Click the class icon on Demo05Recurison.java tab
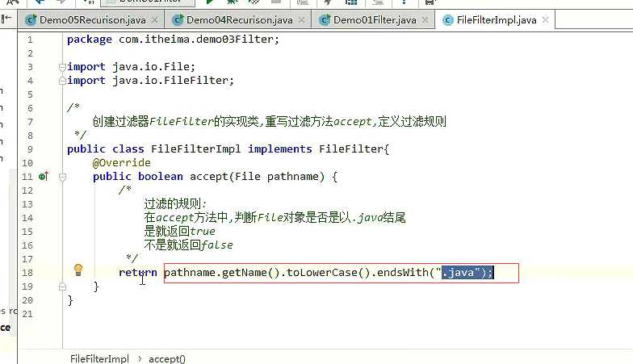This screenshot has width=633, height=364. [x=31, y=20]
